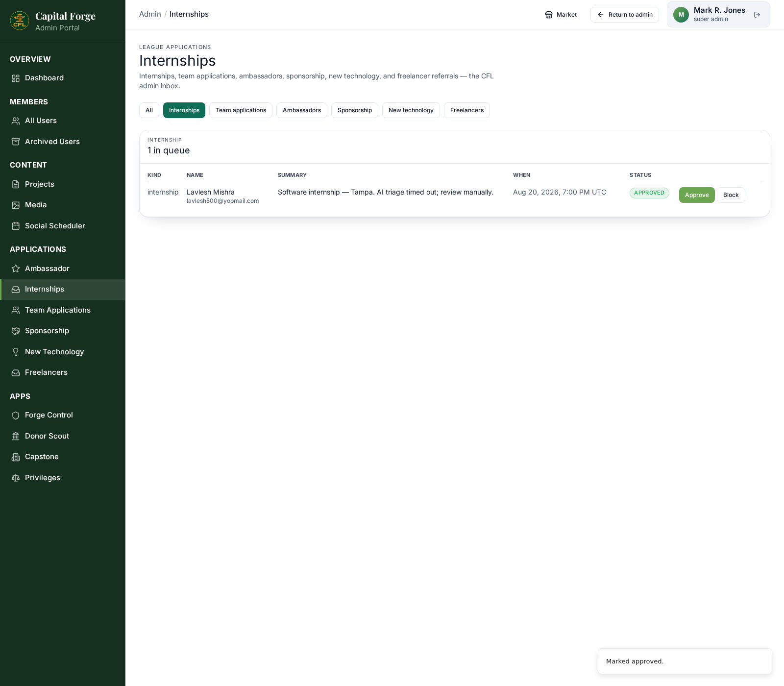
Task: Open the Projects section
Action: point(63,184)
